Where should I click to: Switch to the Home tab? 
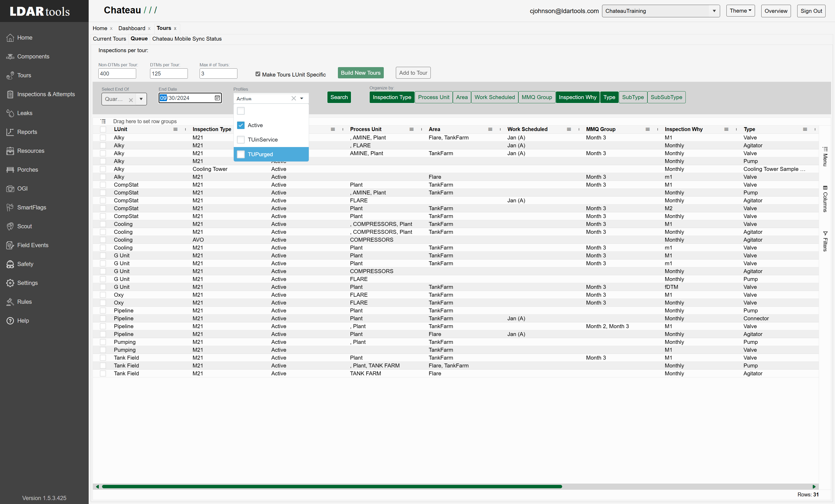(x=100, y=28)
